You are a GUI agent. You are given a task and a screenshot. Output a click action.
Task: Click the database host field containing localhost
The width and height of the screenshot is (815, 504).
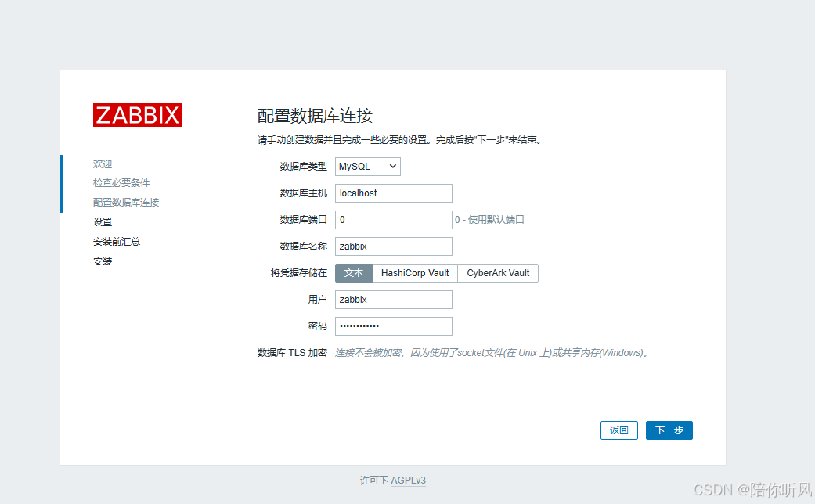click(x=394, y=193)
